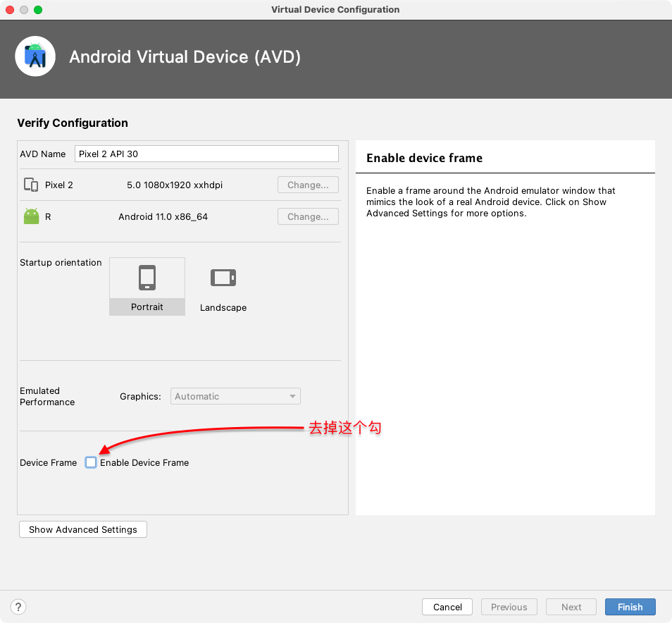Screen dimensions: 672x623
Task: Expand Show Advanced Settings
Action: tap(83, 529)
